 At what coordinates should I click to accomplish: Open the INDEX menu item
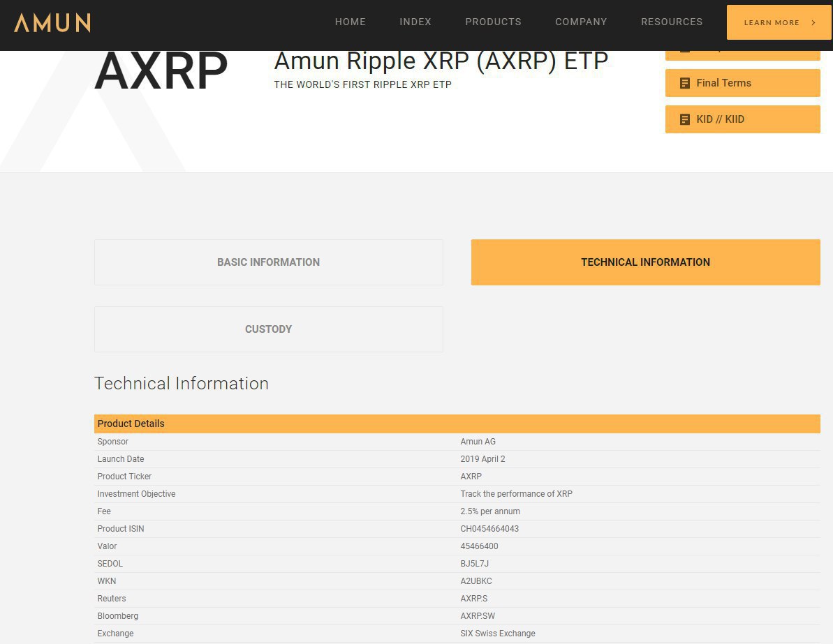[x=415, y=22]
